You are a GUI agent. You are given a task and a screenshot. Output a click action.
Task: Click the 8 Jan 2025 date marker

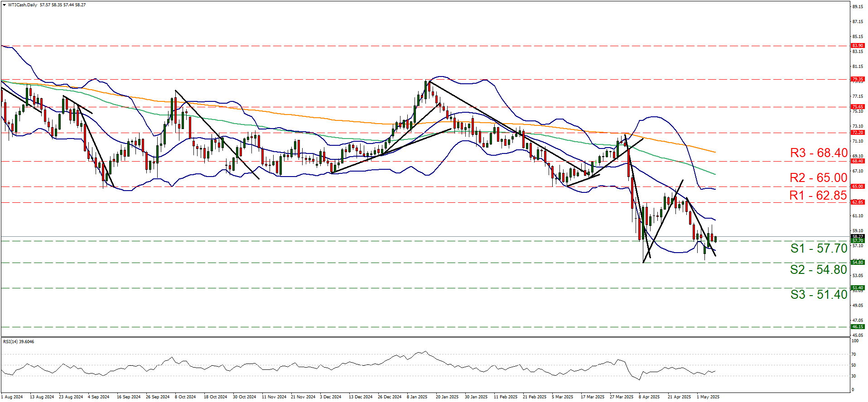point(417,397)
